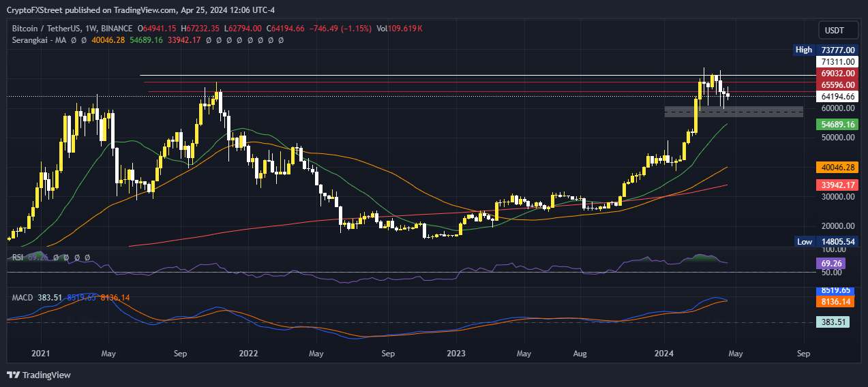
Task: Click the 20000.00 price scale label
Action: coord(838,226)
